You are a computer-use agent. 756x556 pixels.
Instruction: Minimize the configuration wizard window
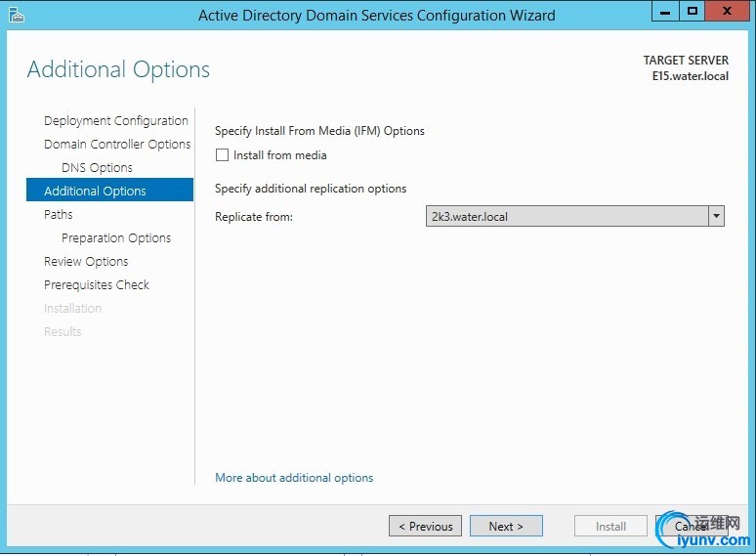pyautogui.click(x=668, y=11)
